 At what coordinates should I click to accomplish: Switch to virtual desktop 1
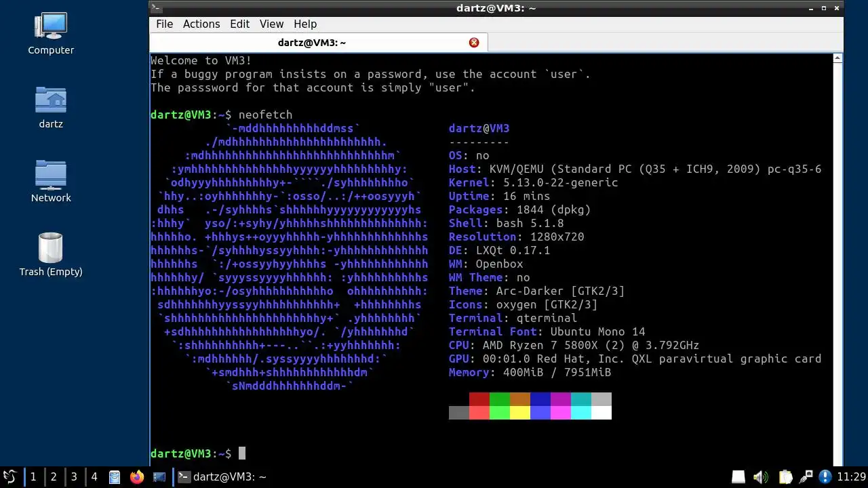point(33,477)
